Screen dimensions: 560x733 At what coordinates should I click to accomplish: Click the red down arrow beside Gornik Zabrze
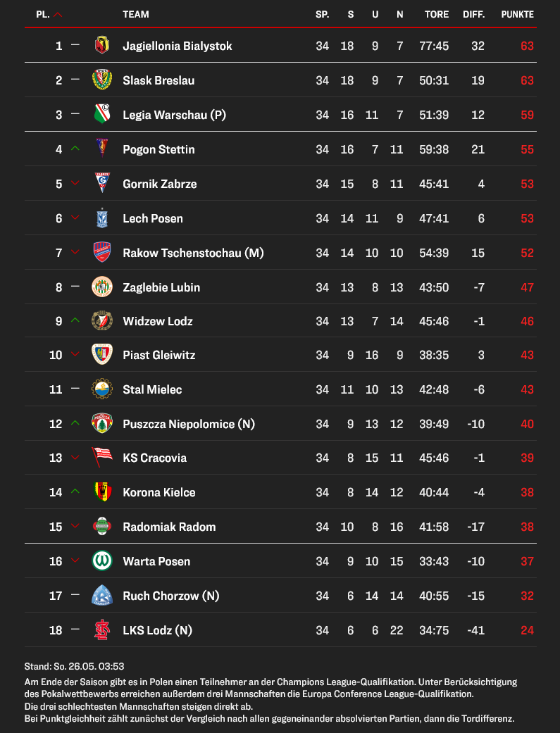point(75,183)
